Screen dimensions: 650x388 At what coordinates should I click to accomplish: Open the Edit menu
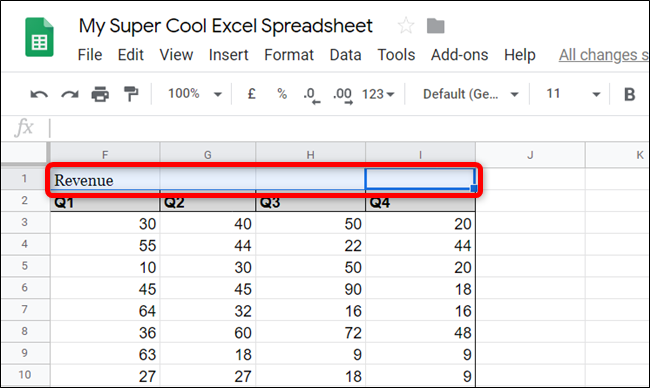pos(131,55)
